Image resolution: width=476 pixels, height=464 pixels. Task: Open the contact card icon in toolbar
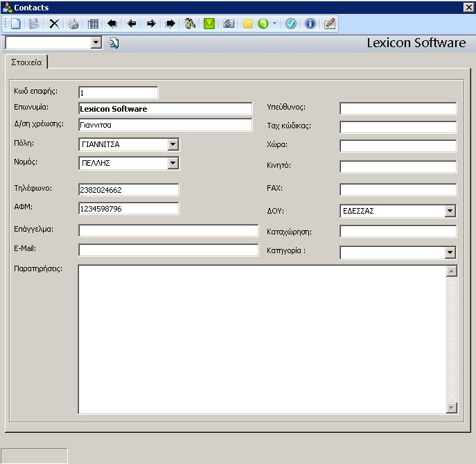coord(229,24)
